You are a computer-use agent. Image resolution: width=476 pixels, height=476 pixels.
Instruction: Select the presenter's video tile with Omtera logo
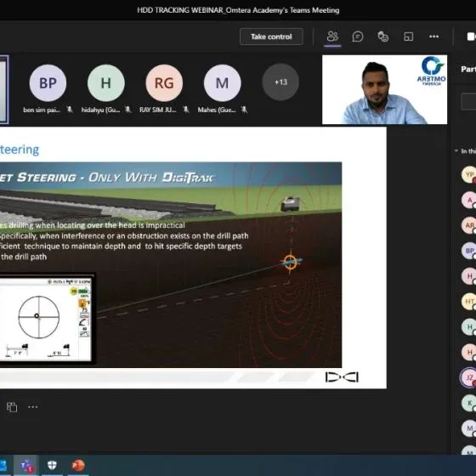coord(384,89)
